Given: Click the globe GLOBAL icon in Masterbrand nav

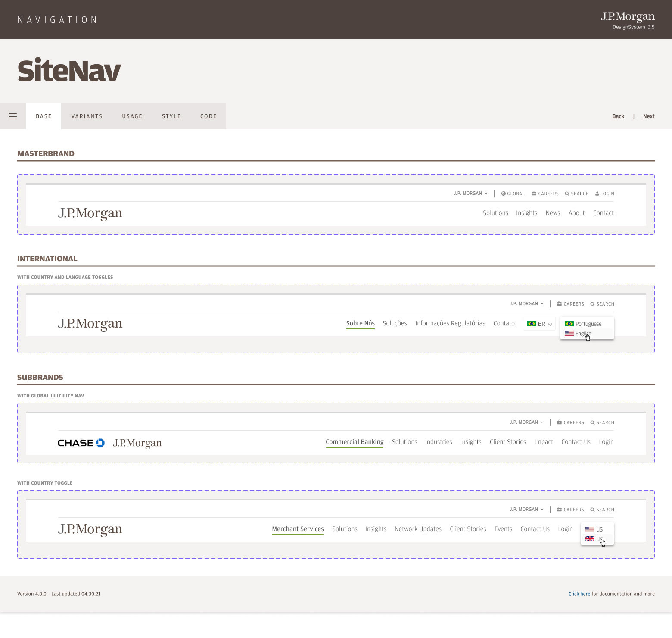Looking at the screenshot, I should (513, 194).
